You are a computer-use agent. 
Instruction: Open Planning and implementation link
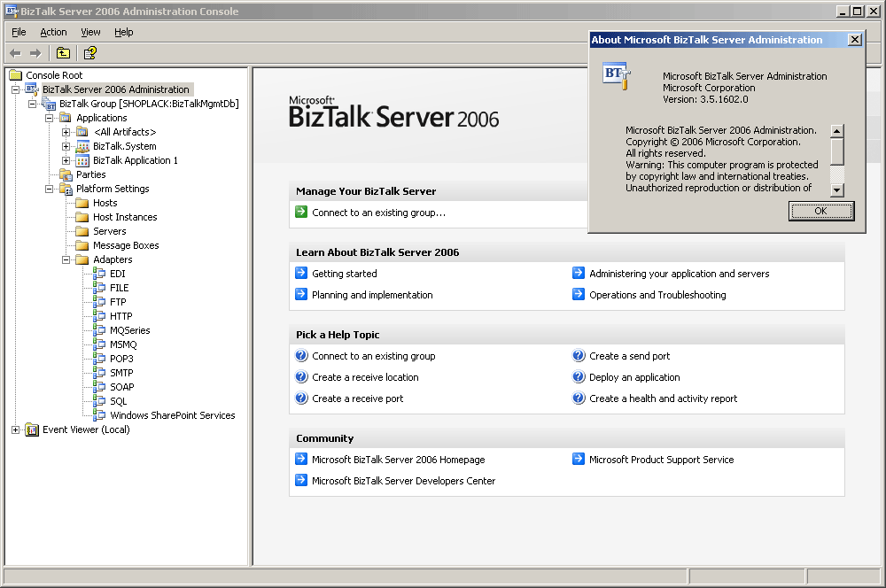[372, 295]
